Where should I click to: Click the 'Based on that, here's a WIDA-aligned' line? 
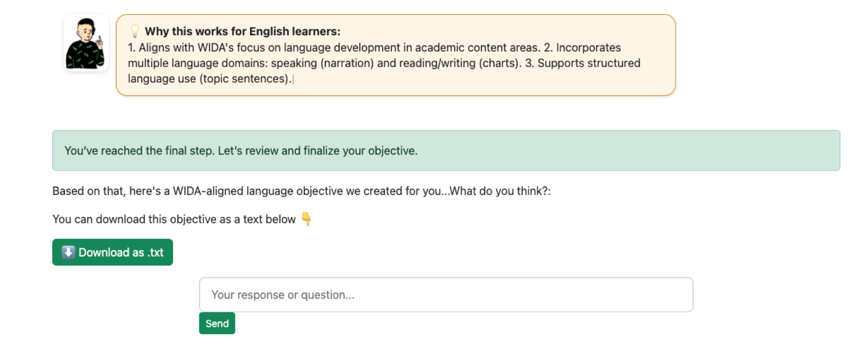click(301, 191)
